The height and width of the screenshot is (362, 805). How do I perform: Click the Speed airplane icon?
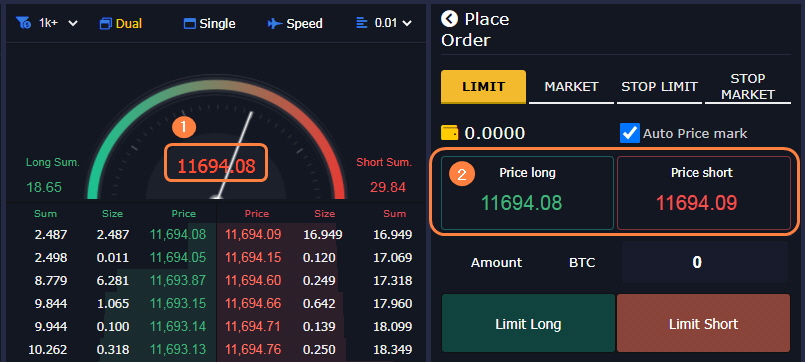[275, 24]
